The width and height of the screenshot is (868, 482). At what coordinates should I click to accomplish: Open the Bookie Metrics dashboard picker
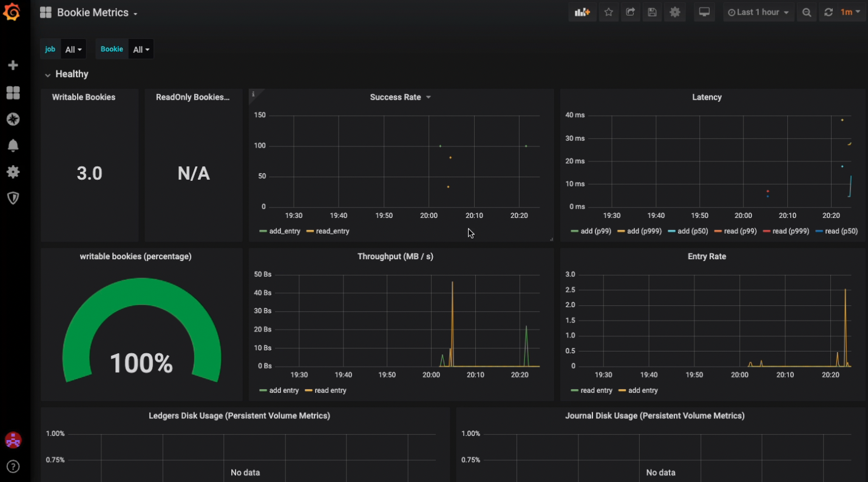[97, 13]
